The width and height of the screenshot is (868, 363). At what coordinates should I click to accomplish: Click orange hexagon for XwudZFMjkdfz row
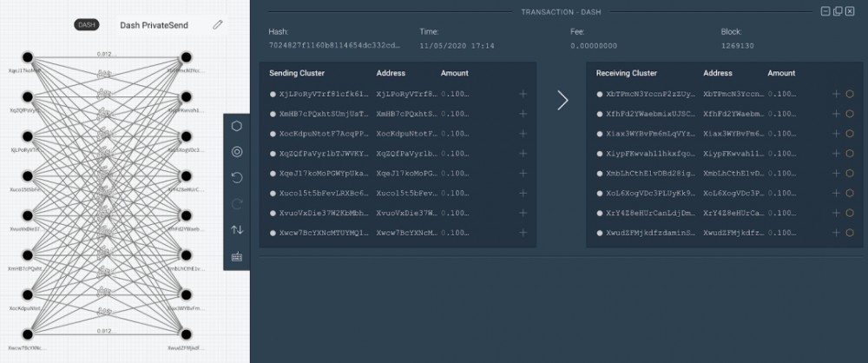pos(850,233)
